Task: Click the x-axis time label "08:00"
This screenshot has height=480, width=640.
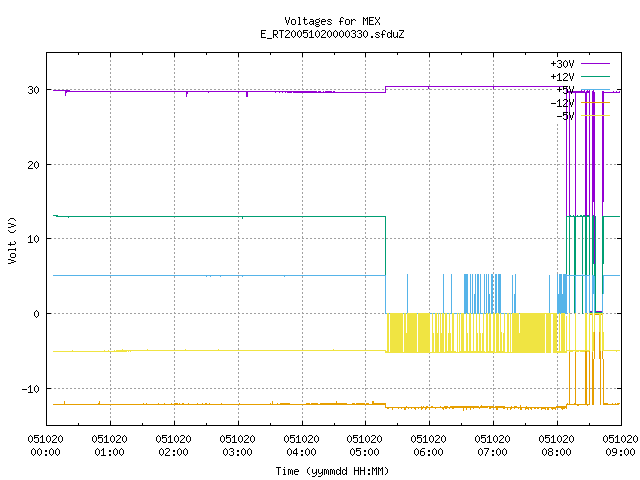Action: point(556,452)
